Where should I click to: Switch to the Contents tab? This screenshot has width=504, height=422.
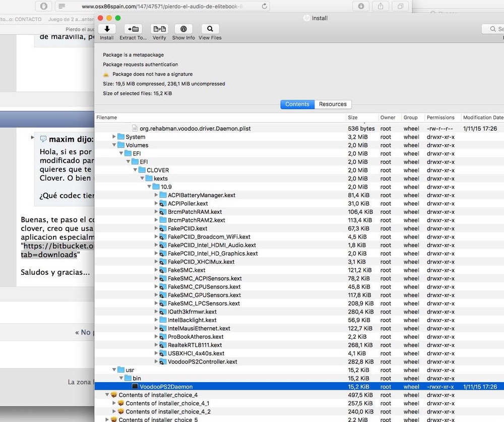(x=297, y=104)
